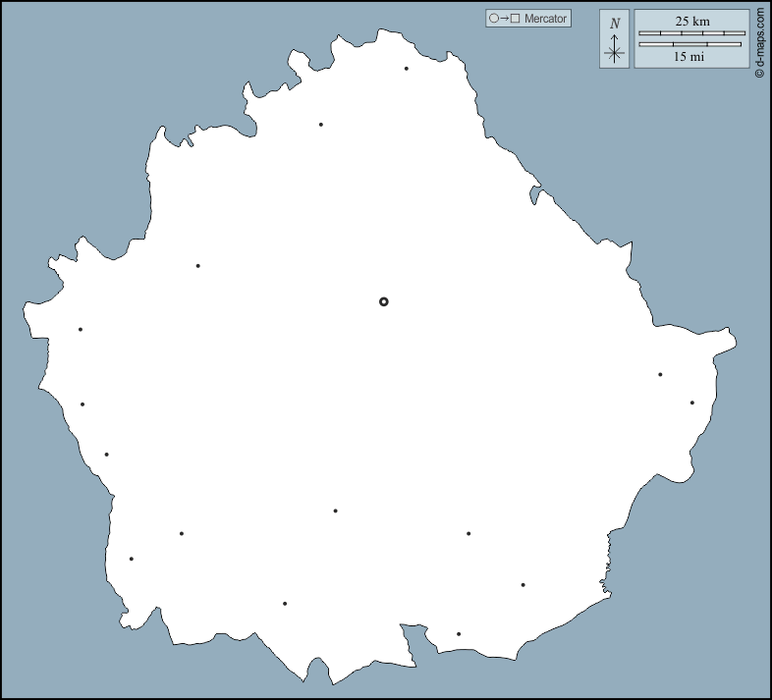Screen dimensions: 772x700
Task: Click the "15 mi" scale label text
Action: coord(689,57)
